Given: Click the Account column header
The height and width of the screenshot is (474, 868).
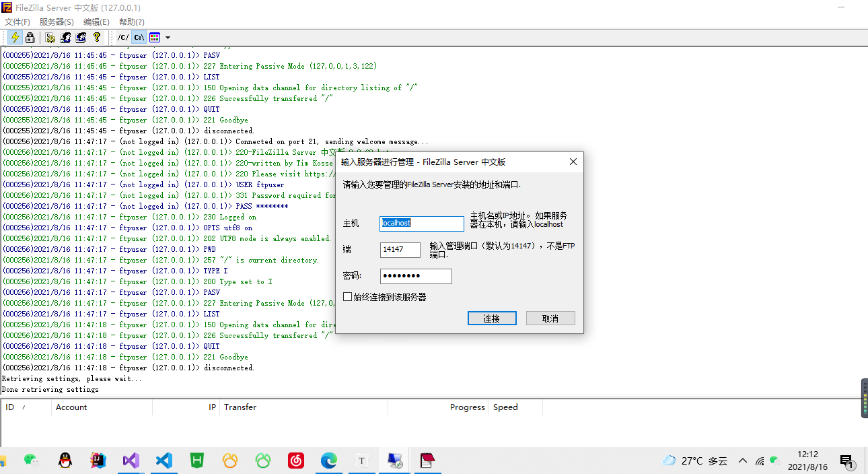Looking at the screenshot, I should [102, 407].
